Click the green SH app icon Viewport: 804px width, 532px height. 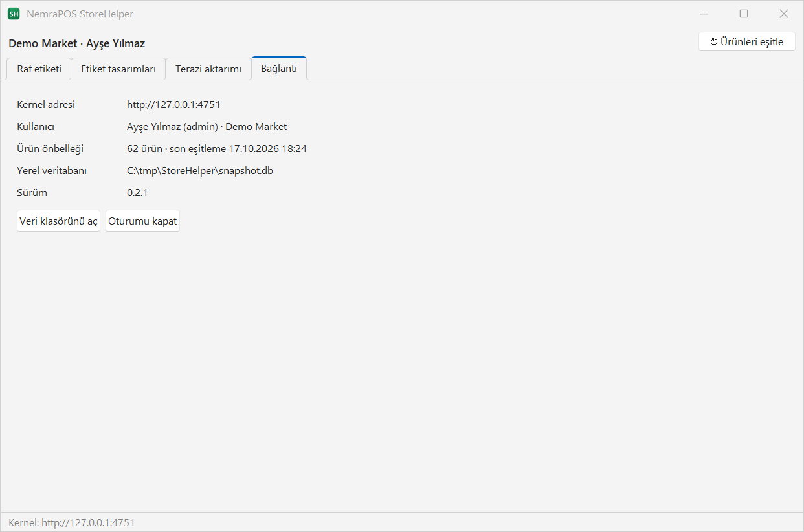pos(14,14)
